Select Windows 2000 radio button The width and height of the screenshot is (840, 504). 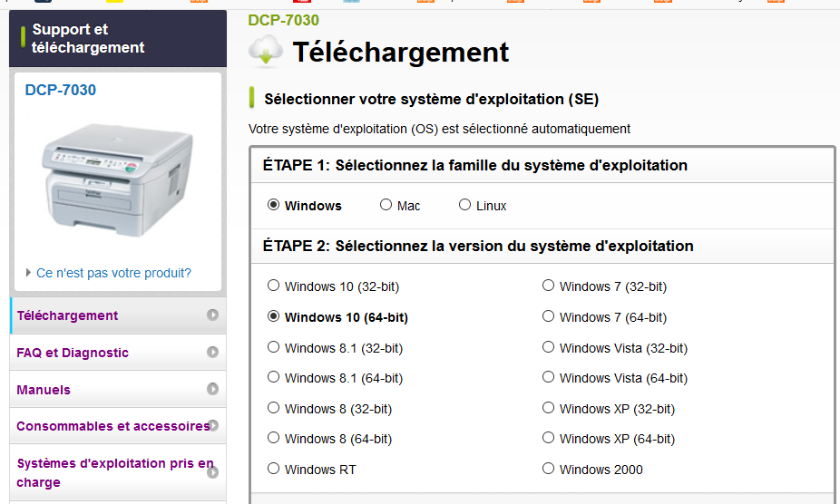(x=549, y=470)
